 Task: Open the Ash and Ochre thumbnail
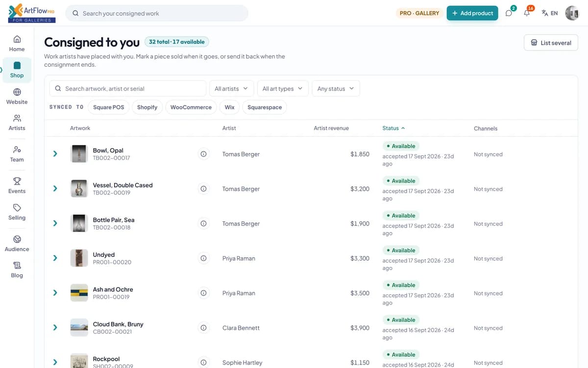tap(79, 293)
